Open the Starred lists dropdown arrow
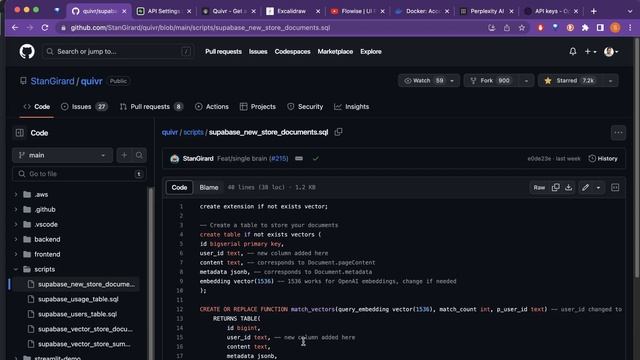The width and height of the screenshot is (640, 360). tap(610, 81)
